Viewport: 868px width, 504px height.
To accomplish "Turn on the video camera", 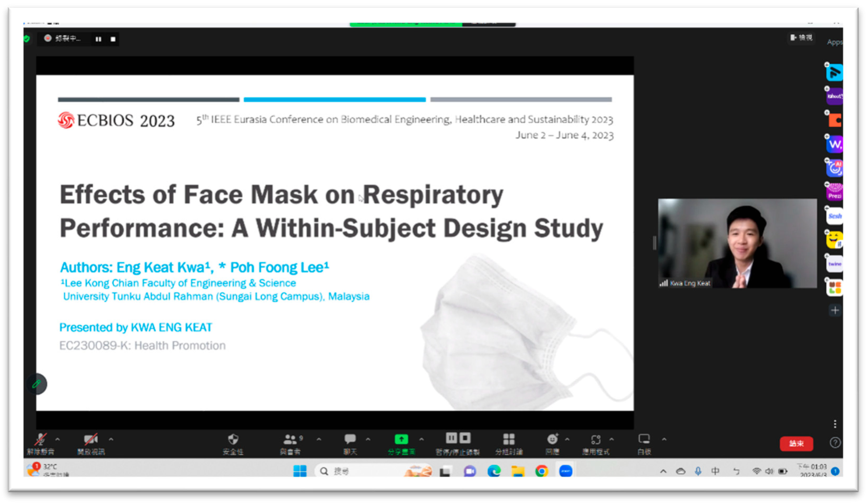I will [91, 440].
